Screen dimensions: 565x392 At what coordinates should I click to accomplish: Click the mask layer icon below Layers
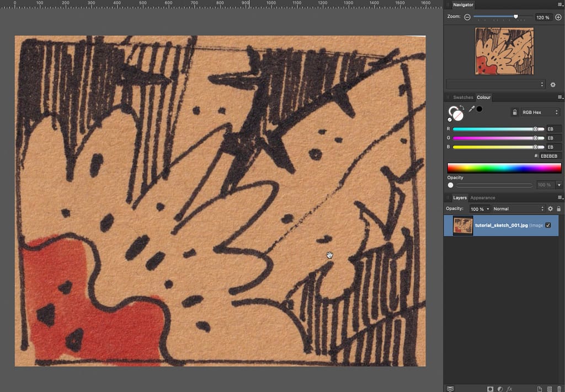(x=490, y=389)
